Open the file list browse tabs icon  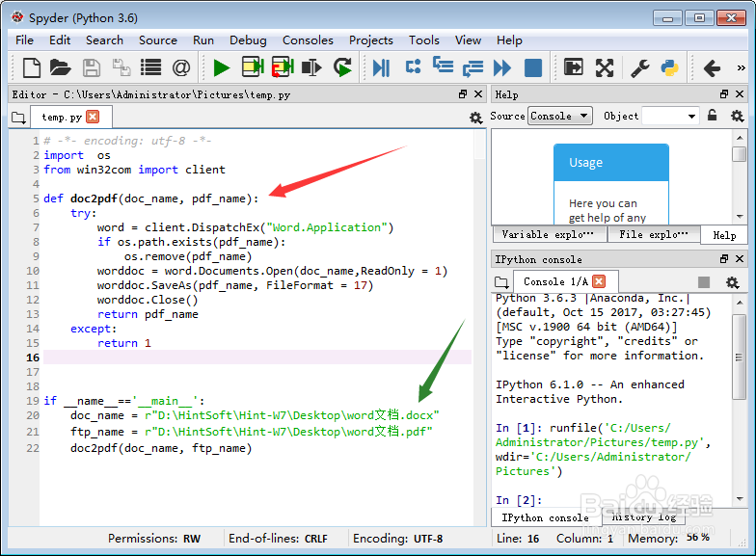pos(150,67)
